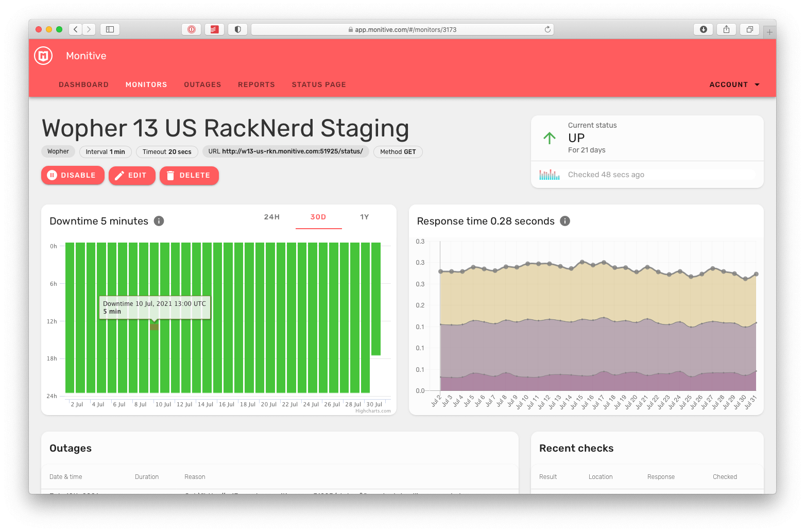Click the monitor URL chip
This screenshot has width=805, height=532.
click(285, 151)
